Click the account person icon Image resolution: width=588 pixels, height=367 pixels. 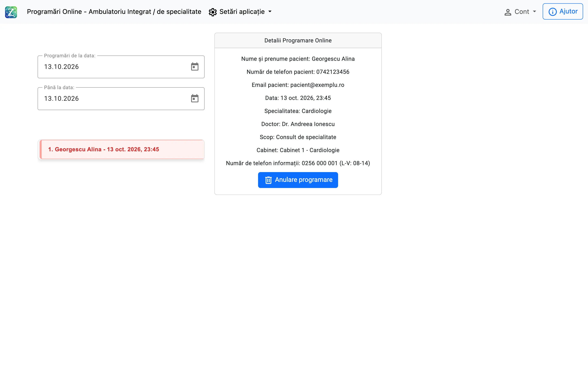(508, 12)
